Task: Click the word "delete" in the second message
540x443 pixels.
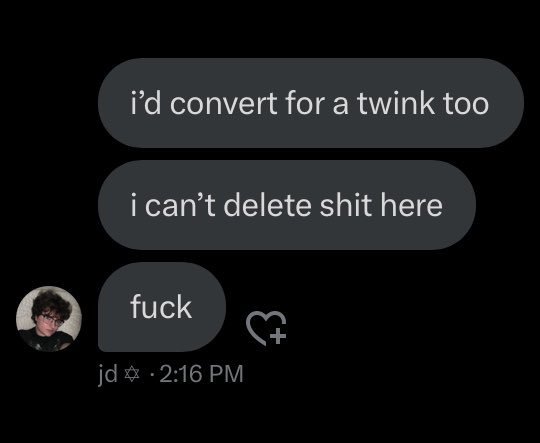Action: 268,205
